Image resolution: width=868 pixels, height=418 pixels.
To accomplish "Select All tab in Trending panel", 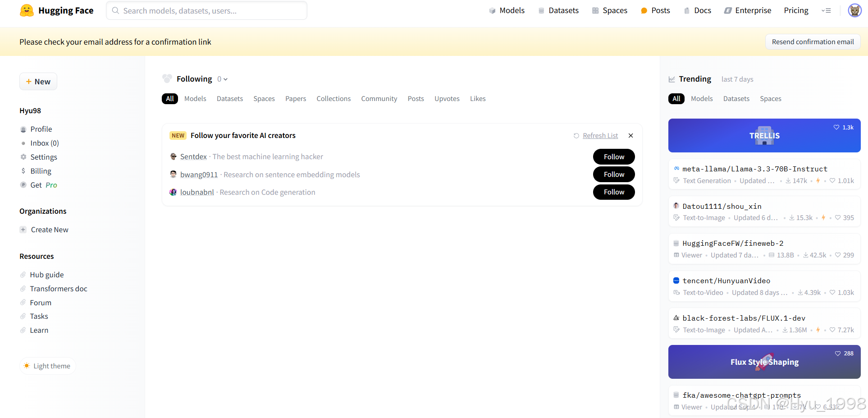I will [x=676, y=99].
